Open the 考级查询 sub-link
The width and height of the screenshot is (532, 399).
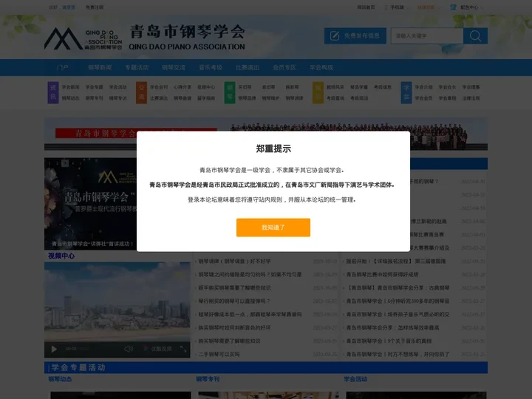point(335,98)
